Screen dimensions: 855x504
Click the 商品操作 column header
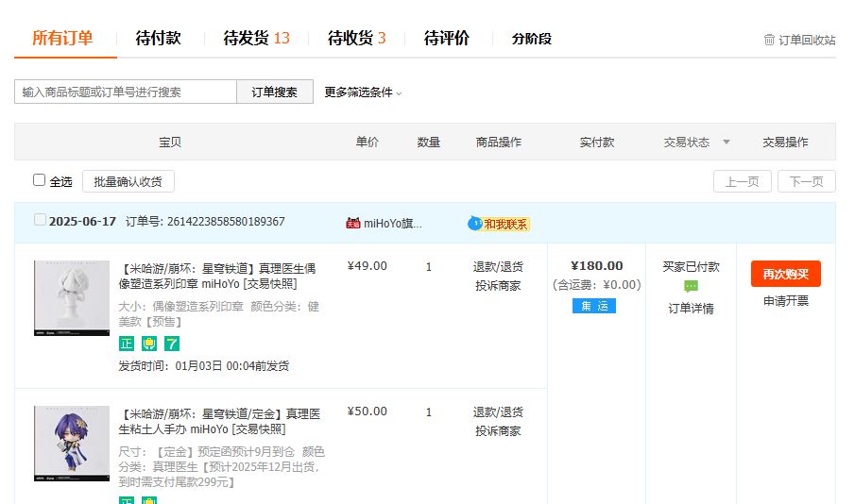[499, 143]
